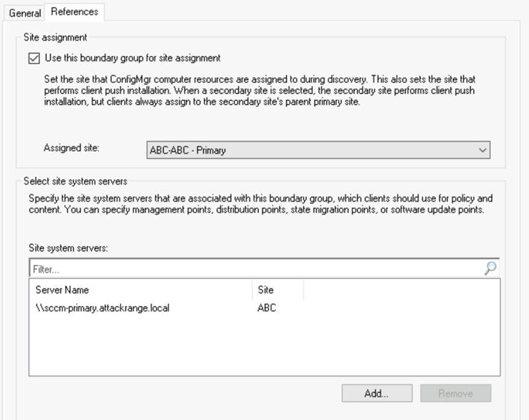This screenshot has height=420, width=529.
Task: Click the Remove button
Action: point(455,393)
